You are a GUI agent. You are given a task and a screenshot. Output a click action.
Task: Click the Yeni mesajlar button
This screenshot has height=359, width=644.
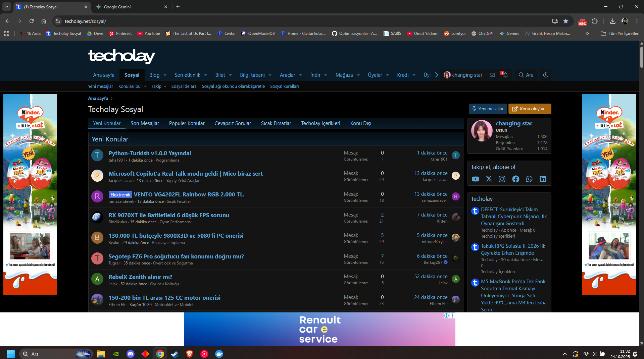488,109
